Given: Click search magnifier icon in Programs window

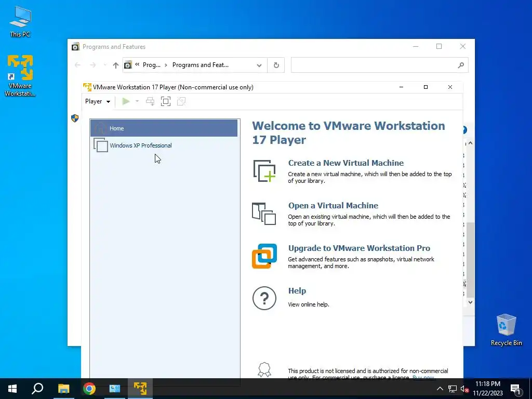Looking at the screenshot, I should 461,65.
